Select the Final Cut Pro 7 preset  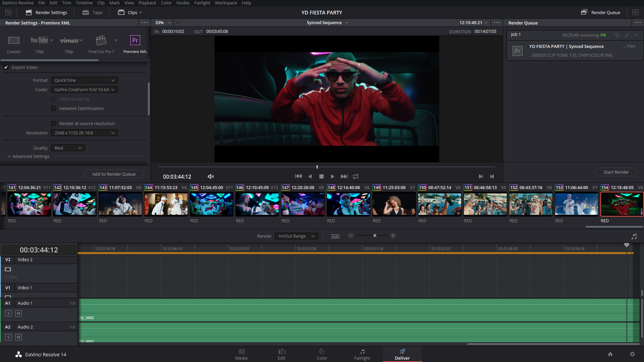[101, 40]
